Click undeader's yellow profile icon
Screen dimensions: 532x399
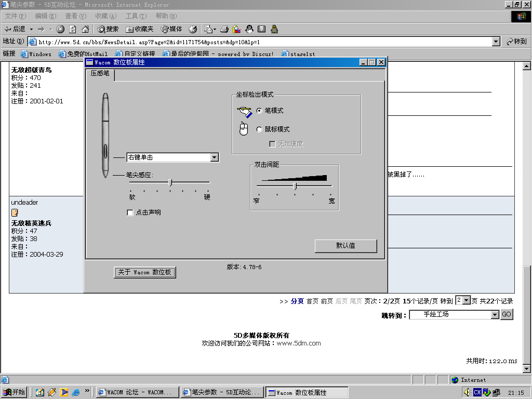click(15, 212)
